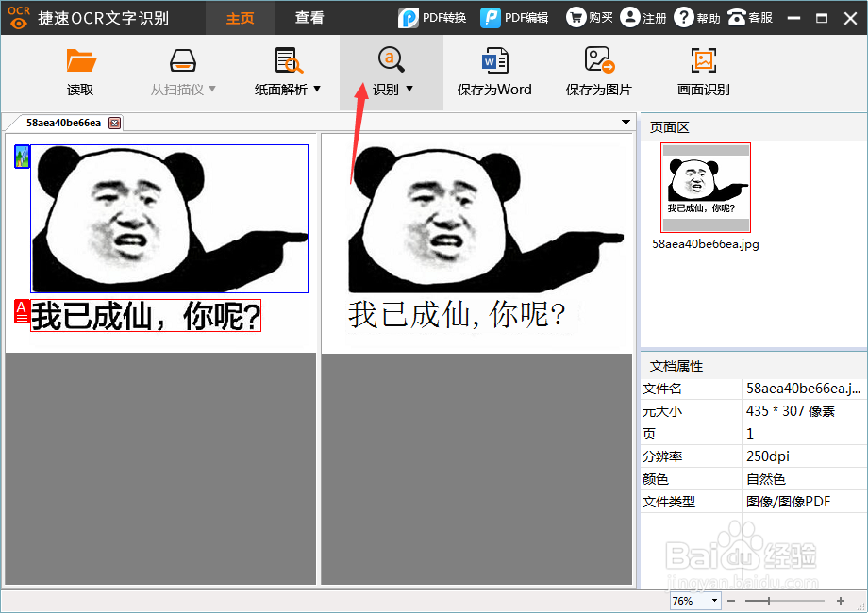Image resolution: width=868 pixels, height=613 pixels.
Task: Click the zoom in plus button
Action: 841,601
